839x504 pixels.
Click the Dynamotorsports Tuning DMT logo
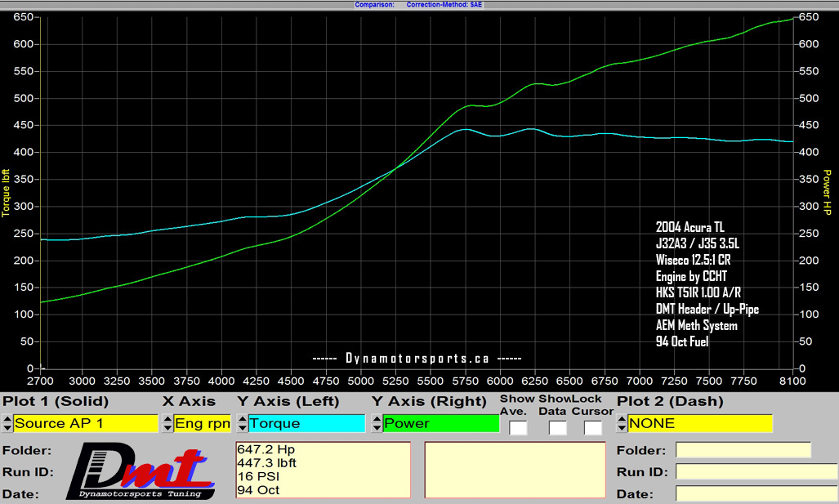(x=141, y=471)
